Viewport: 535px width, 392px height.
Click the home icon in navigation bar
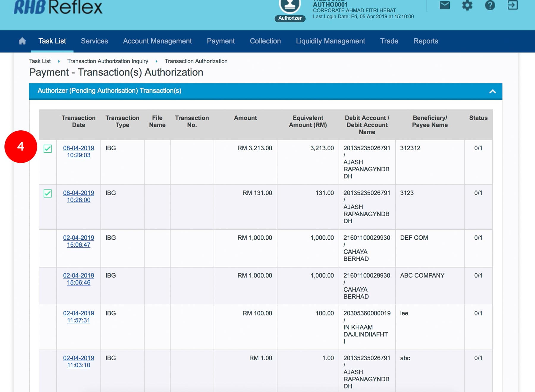click(x=22, y=41)
